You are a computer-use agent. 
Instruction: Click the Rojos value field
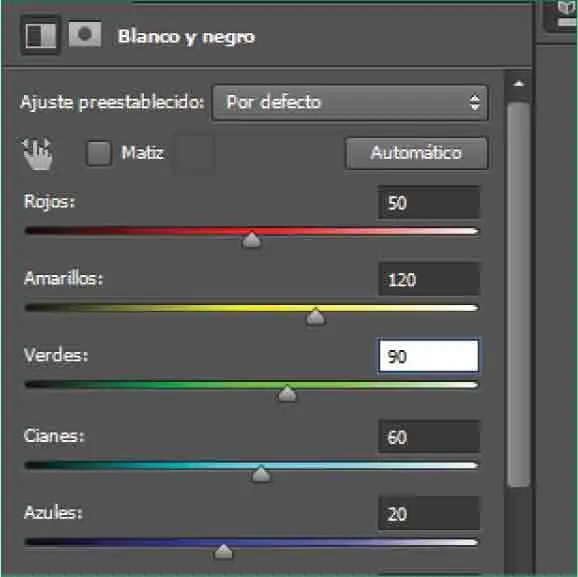point(429,203)
